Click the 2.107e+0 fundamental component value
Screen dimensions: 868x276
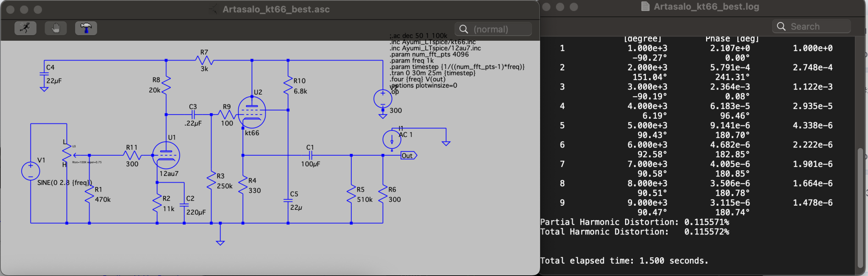(x=730, y=48)
